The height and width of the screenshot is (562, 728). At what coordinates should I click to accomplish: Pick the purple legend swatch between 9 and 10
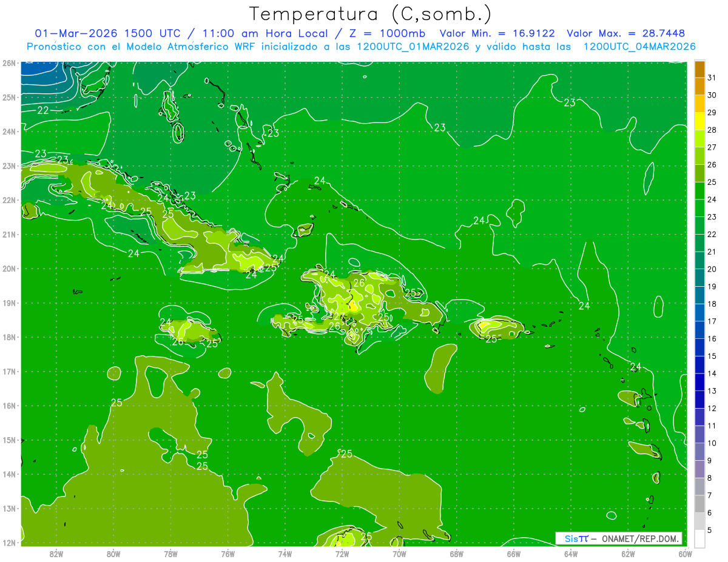699,452
